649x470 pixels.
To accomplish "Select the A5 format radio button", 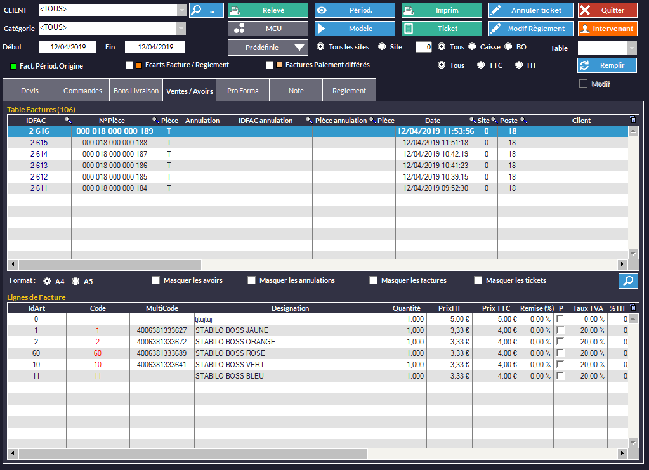I will [75, 281].
